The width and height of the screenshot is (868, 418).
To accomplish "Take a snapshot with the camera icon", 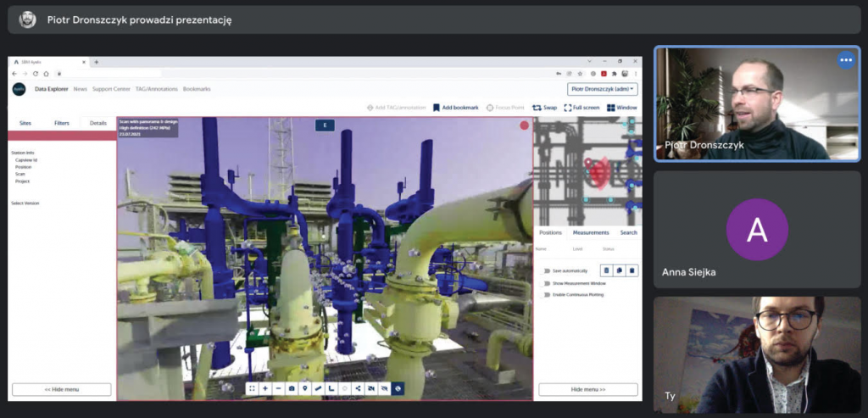I will [292, 388].
